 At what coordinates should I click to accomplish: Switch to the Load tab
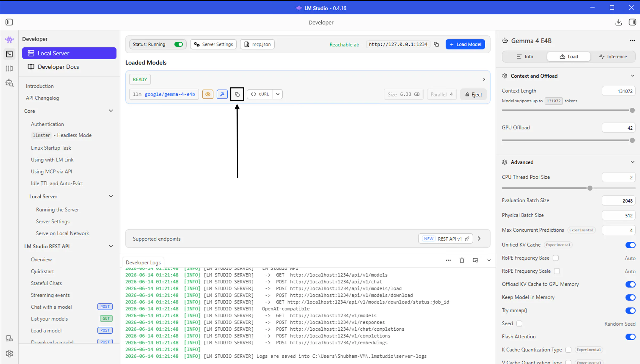click(569, 57)
